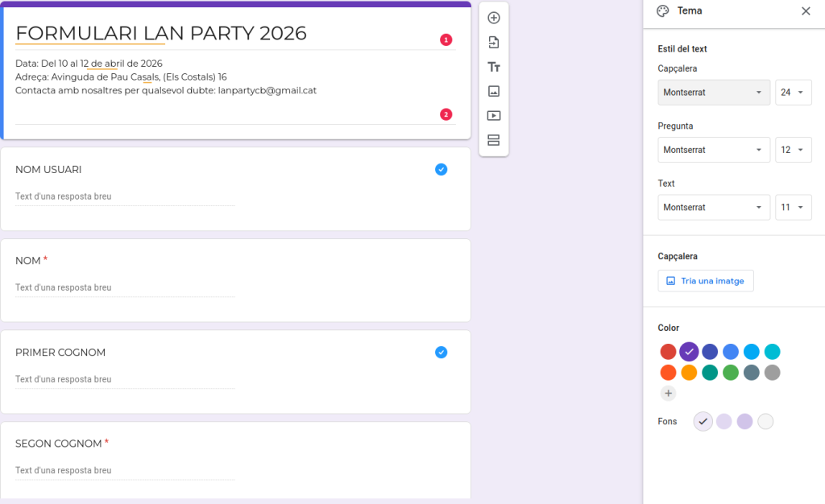Open the Capçalera font dropdown
825x504 pixels.
pyautogui.click(x=714, y=93)
